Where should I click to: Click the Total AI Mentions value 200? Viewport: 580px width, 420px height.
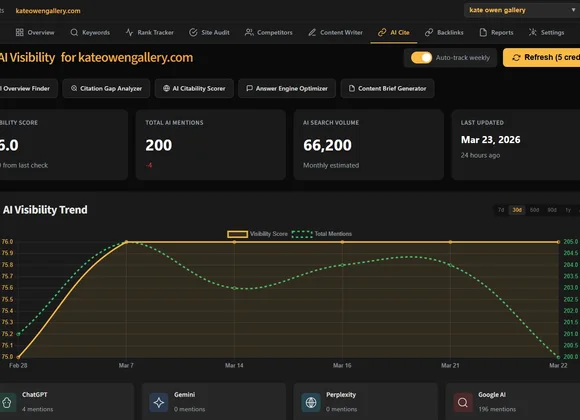click(x=159, y=145)
